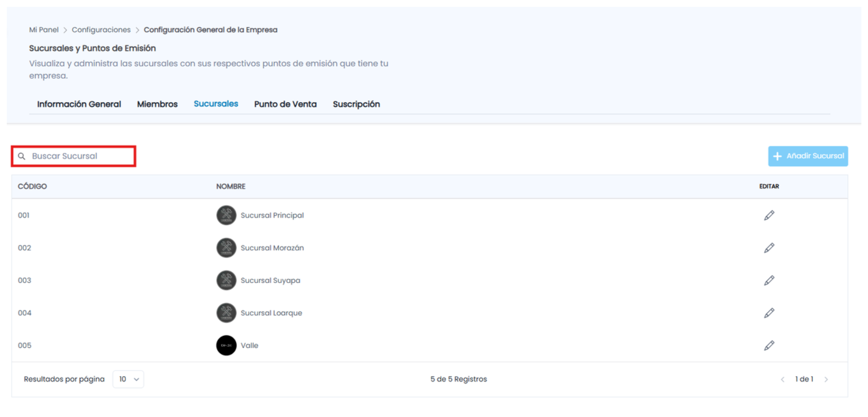
Task: Edit Sucursal Principal with pencil icon
Action: [x=769, y=215]
